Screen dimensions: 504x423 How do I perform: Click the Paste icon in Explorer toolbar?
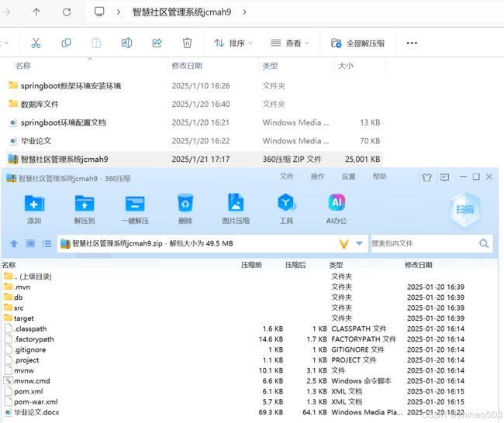tap(96, 43)
